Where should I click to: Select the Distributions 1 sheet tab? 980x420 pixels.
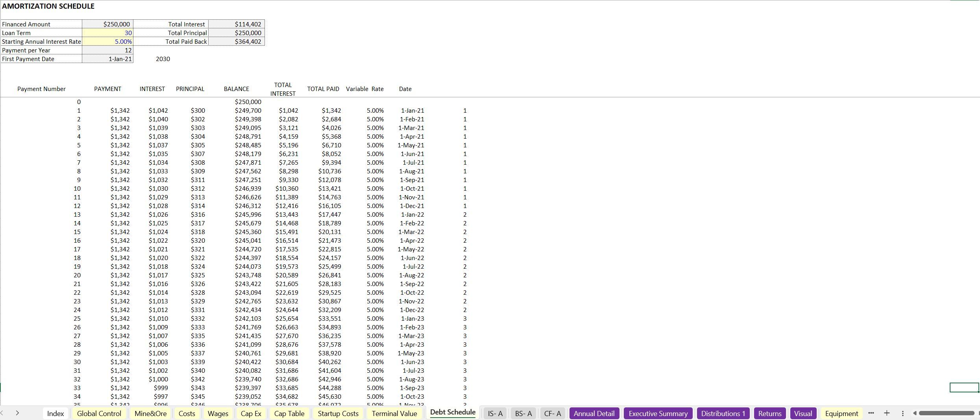tap(723, 413)
